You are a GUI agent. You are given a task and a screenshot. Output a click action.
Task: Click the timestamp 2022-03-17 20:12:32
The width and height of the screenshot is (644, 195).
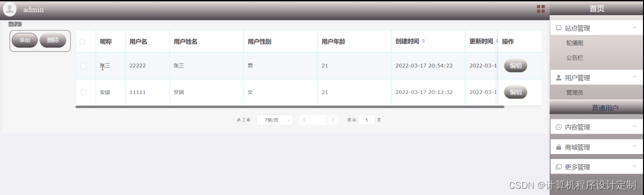[x=424, y=92]
